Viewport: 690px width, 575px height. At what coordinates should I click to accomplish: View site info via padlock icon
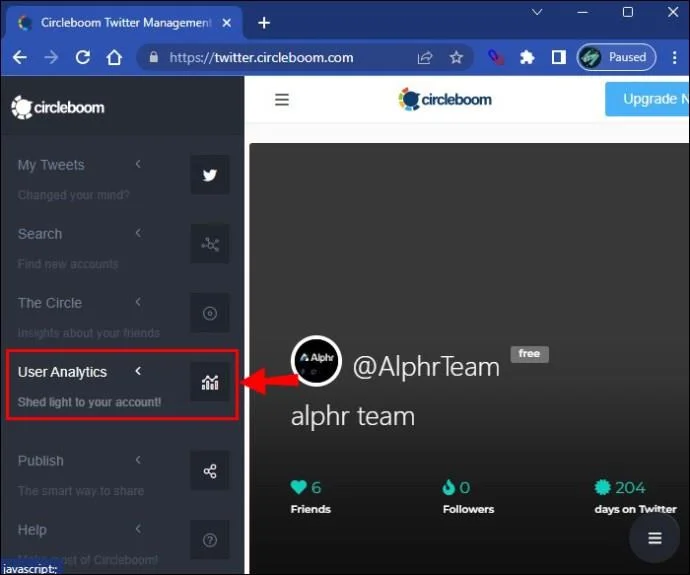pos(153,57)
